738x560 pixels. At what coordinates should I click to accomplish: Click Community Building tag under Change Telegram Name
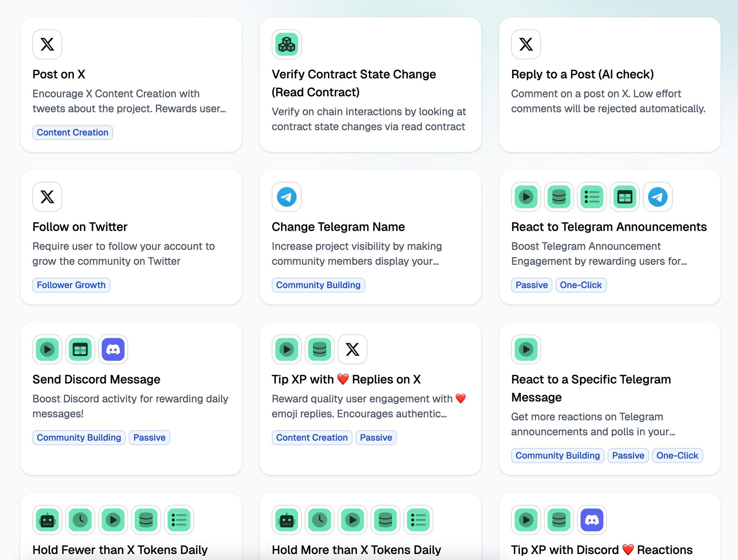[x=318, y=285]
